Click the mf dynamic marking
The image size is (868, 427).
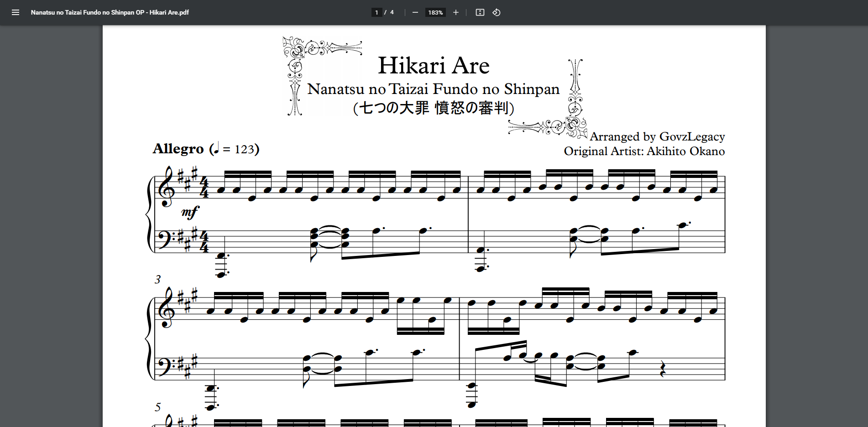tap(190, 212)
